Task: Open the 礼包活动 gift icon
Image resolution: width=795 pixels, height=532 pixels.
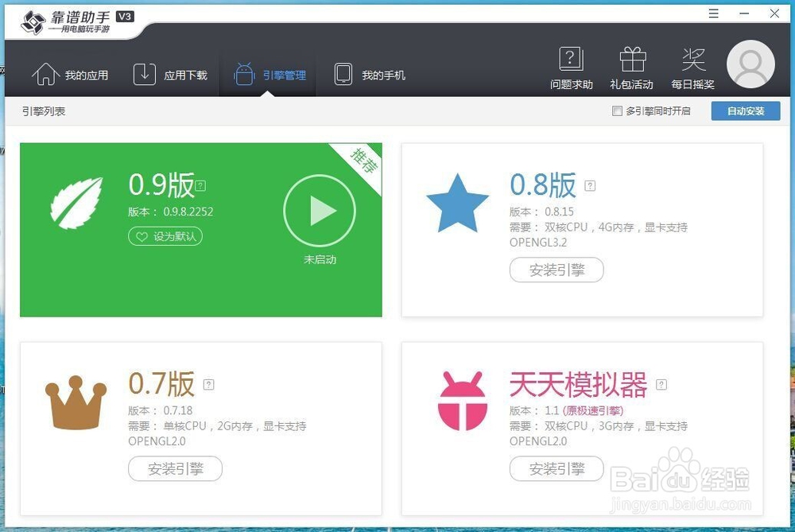Action: [632, 68]
